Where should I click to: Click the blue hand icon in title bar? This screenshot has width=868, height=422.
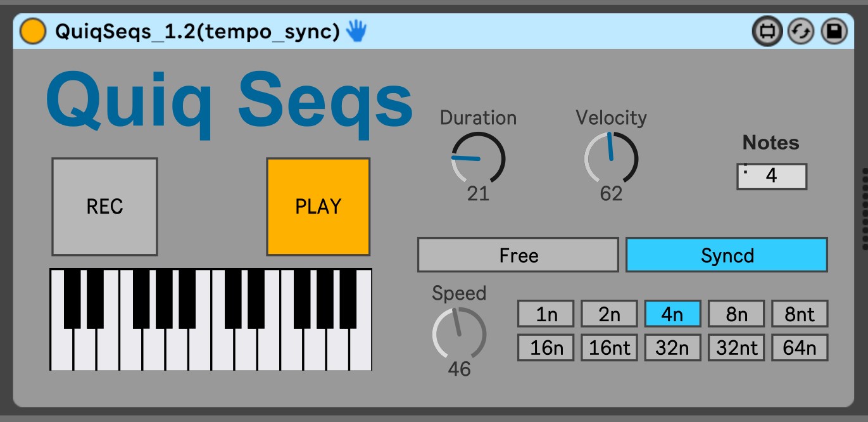click(x=356, y=31)
